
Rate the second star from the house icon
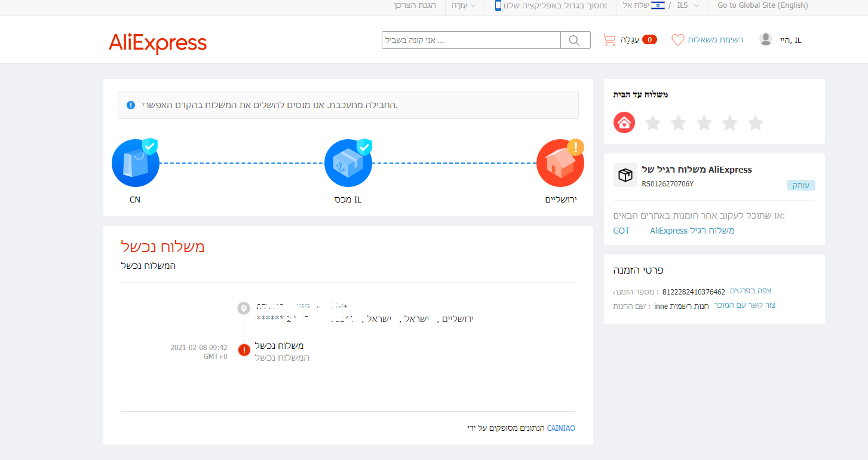pos(679,122)
